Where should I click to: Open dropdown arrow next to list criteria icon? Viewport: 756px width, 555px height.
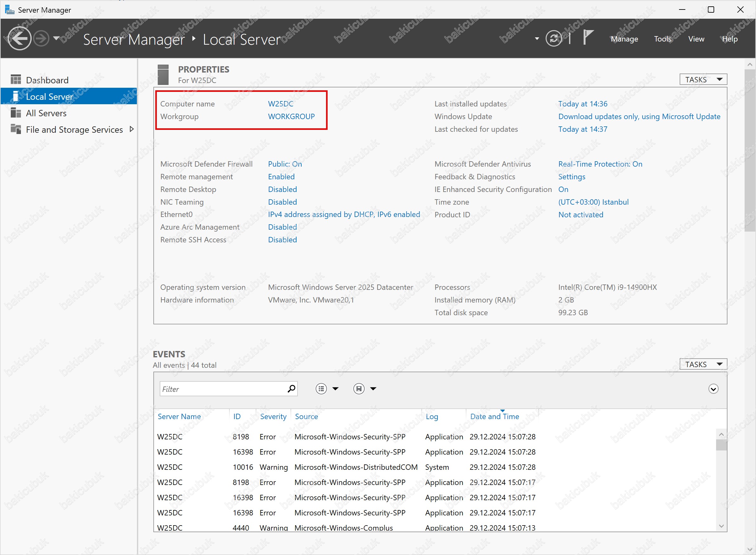click(x=335, y=389)
